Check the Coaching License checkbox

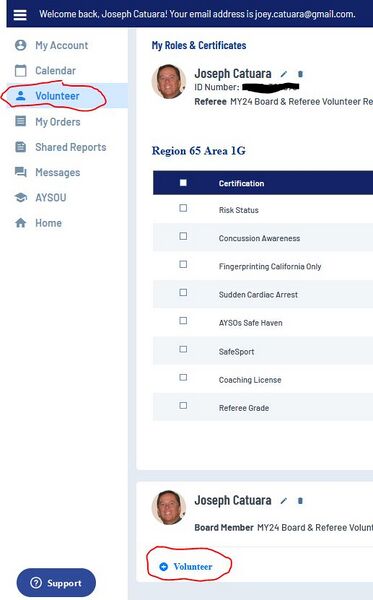pos(183,377)
